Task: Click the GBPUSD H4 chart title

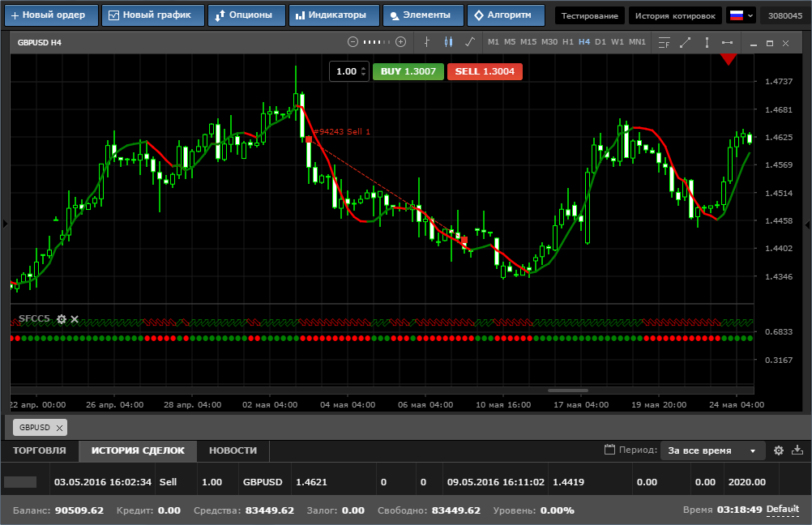Action: tap(40, 42)
